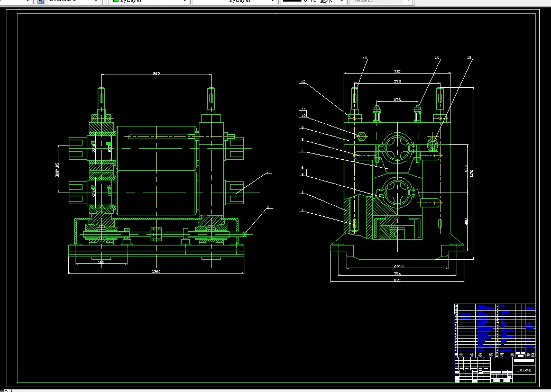Select the 690 base dimension text
The height and width of the screenshot is (392, 551).
click(x=398, y=267)
